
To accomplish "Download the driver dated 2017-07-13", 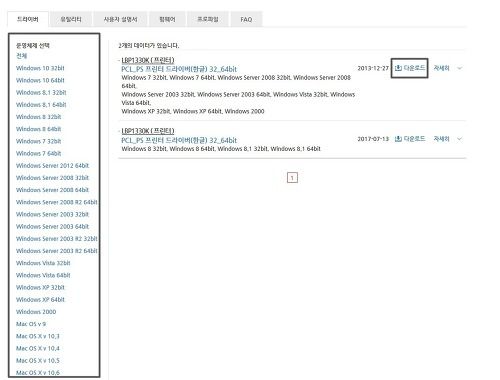I will click(410, 139).
